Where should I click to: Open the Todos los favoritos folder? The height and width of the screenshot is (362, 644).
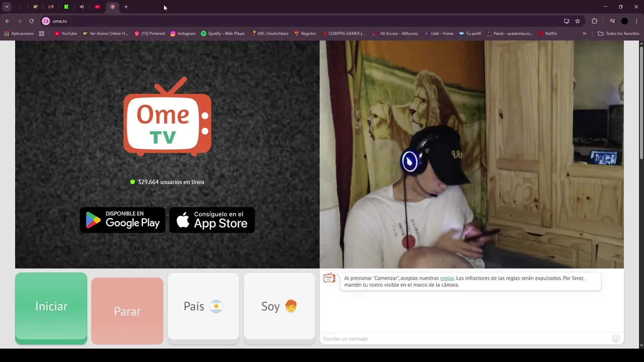point(618,34)
